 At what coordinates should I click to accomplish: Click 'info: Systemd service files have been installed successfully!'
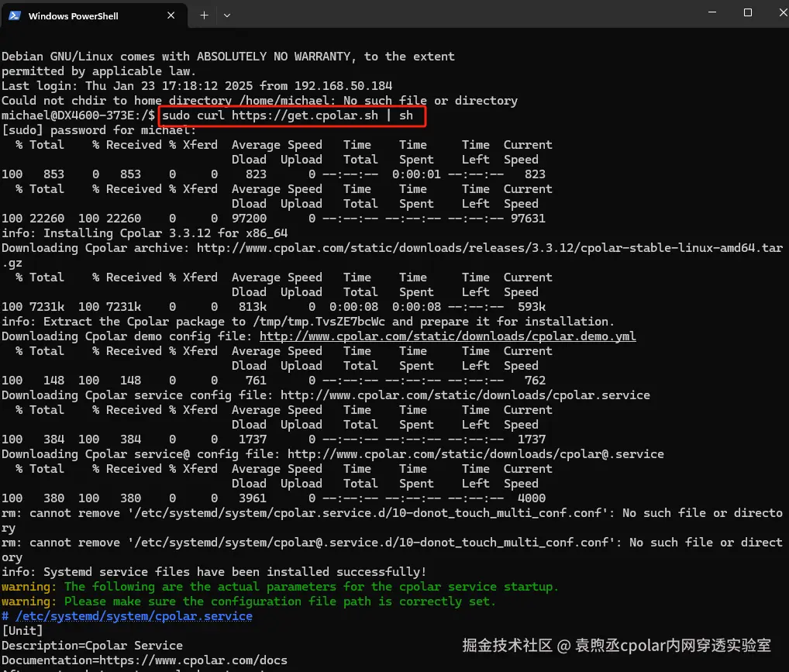tap(214, 572)
